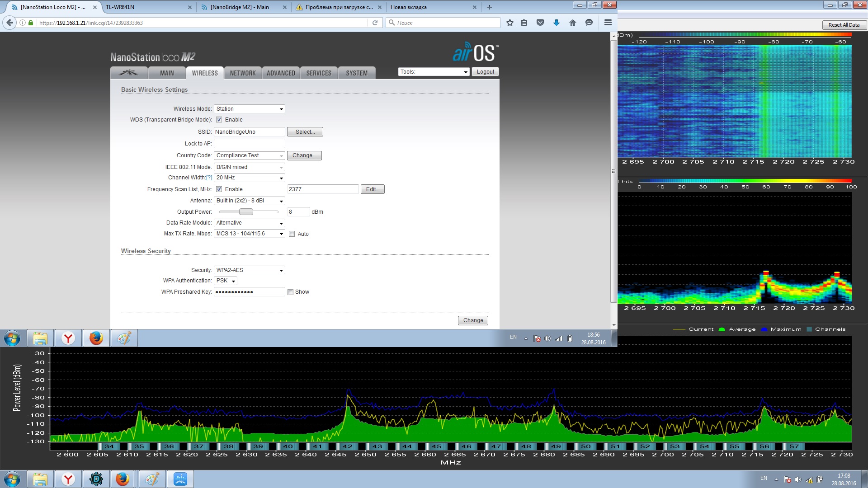Bookmark this page with the star icon
The height and width of the screenshot is (488, 868).
[x=510, y=23]
